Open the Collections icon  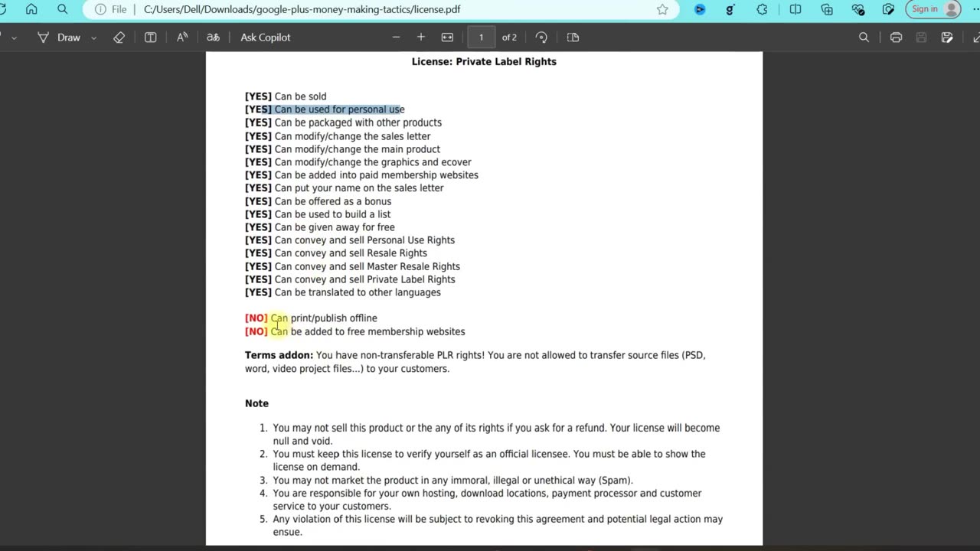[x=827, y=9]
